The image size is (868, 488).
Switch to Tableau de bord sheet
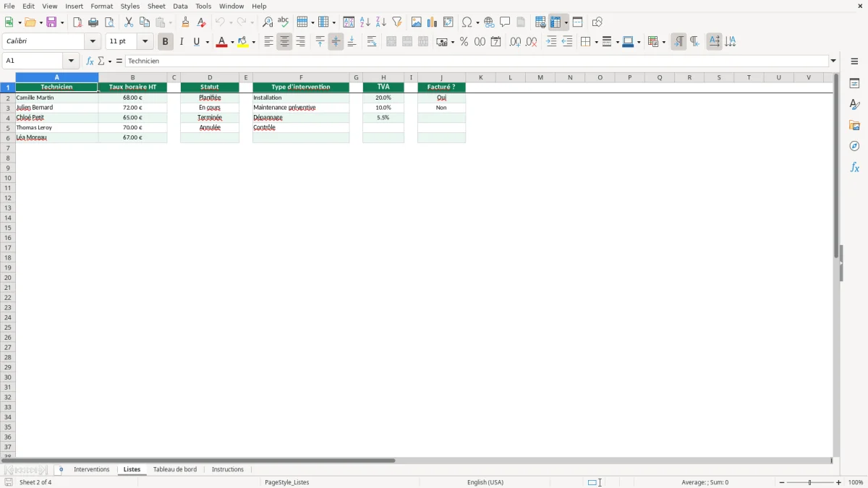[175, 470]
